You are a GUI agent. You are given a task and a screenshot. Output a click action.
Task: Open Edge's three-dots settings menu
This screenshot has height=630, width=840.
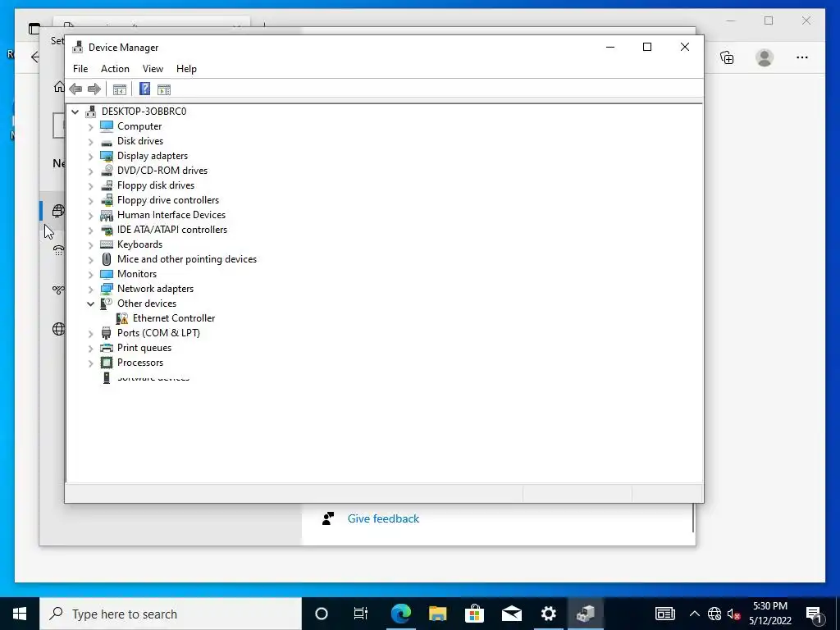click(x=802, y=57)
